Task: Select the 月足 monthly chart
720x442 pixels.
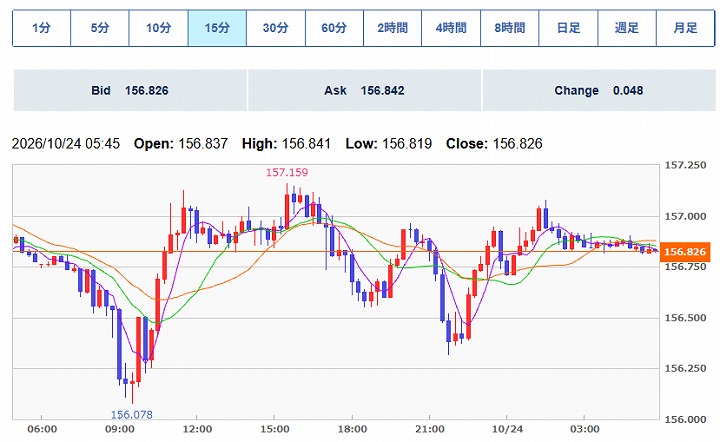Action: click(x=686, y=28)
